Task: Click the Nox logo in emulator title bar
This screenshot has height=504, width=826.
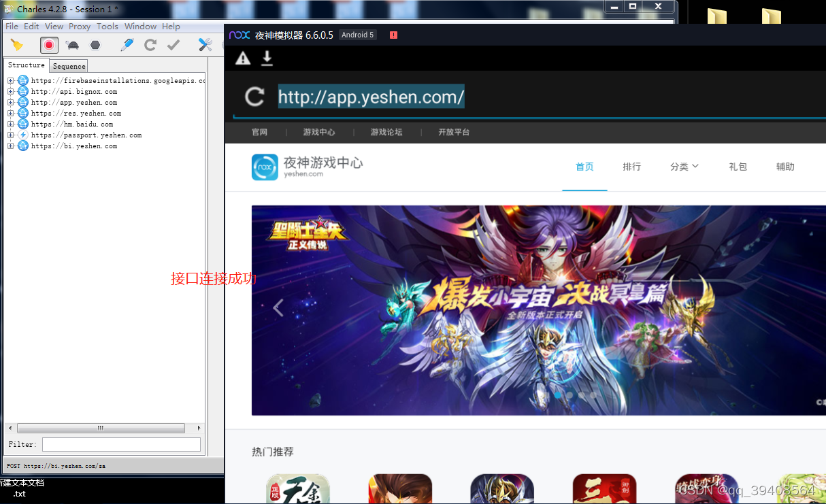Action: click(x=239, y=35)
